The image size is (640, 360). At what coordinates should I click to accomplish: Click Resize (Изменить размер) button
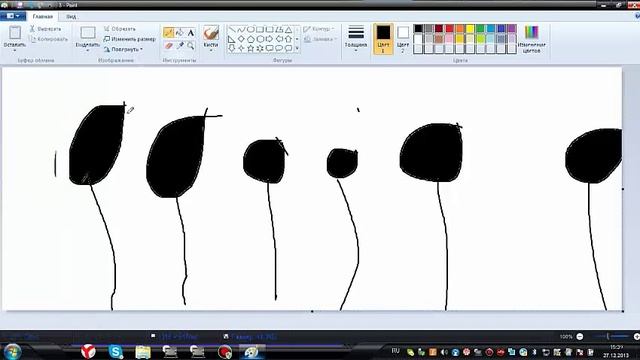click(129, 39)
